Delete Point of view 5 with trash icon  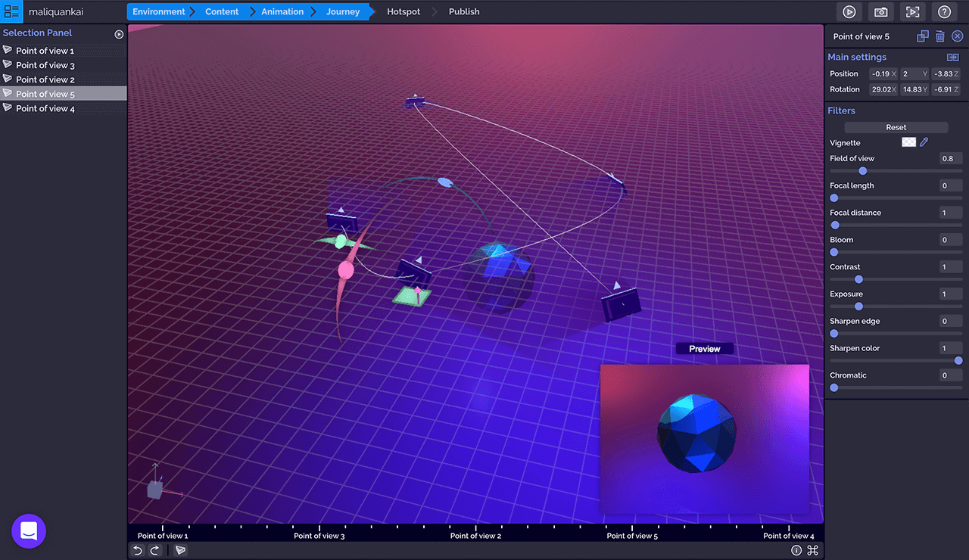[939, 36]
